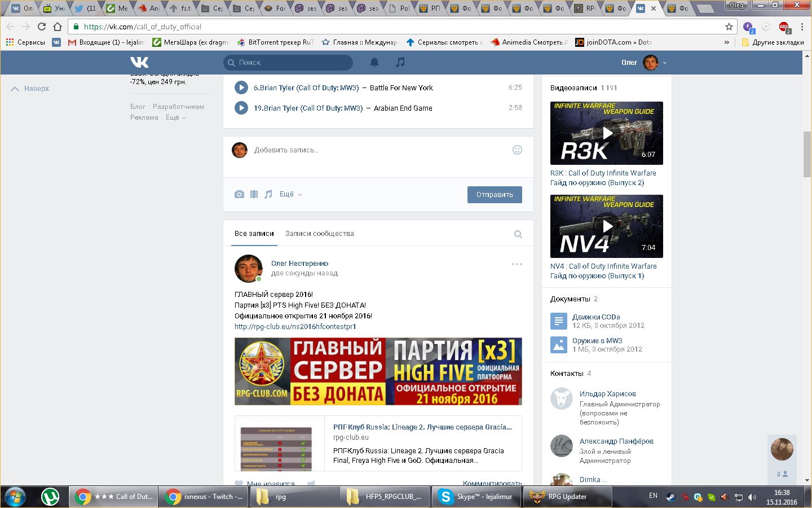
Task: Switch to Все записи tab
Action: pos(254,234)
